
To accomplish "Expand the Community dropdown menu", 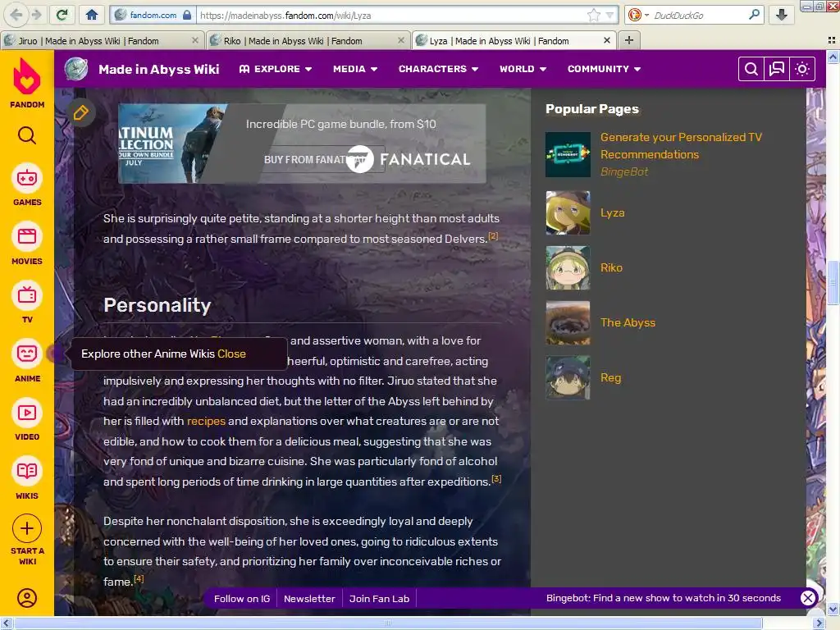I will (605, 69).
